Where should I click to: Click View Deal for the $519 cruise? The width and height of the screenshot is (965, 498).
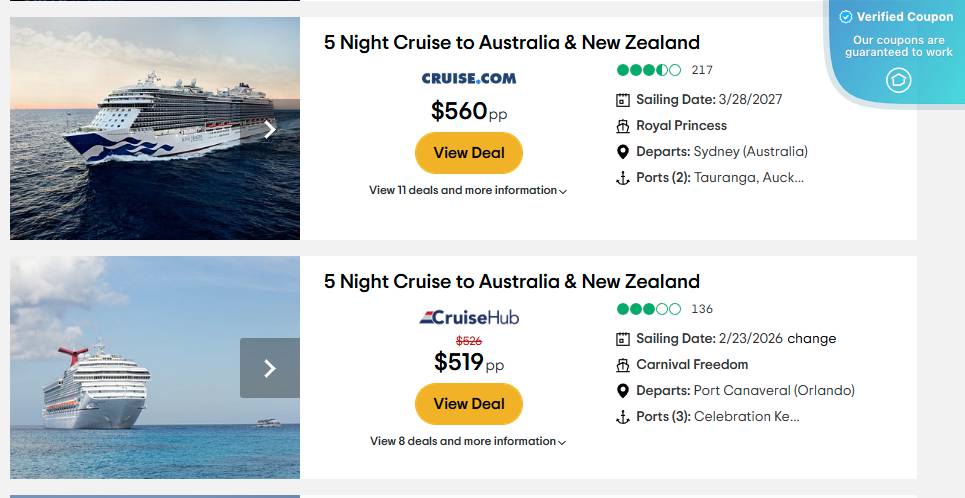point(469,404)
